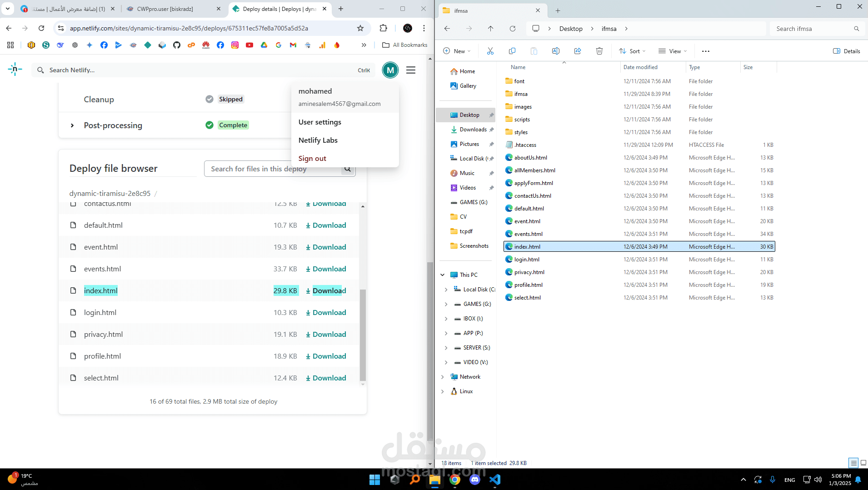Click the Netlify logo icon
This screenshot has height=490, width=868.
15,70
